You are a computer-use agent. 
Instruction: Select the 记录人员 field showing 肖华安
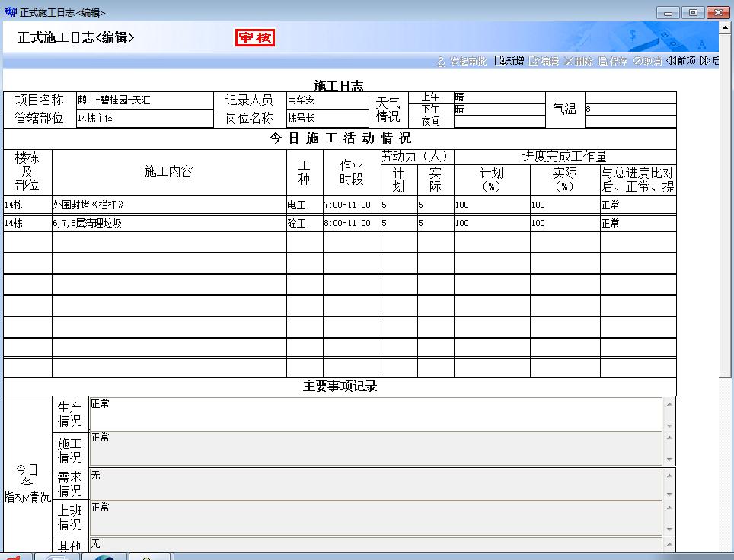[327, 100]
